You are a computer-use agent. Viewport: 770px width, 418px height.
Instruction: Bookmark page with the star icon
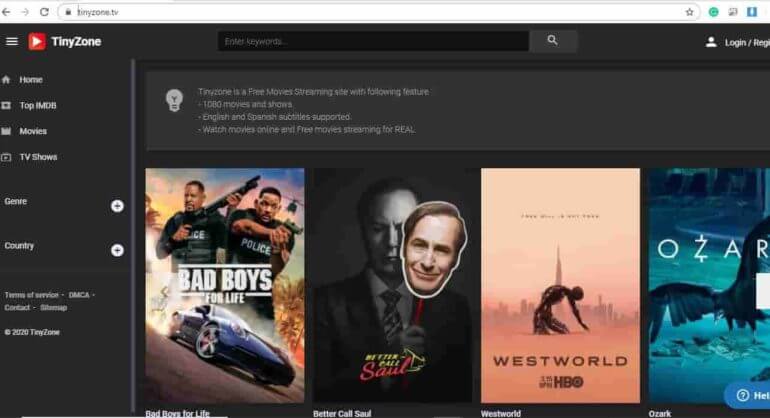click(x=689, y=12)
